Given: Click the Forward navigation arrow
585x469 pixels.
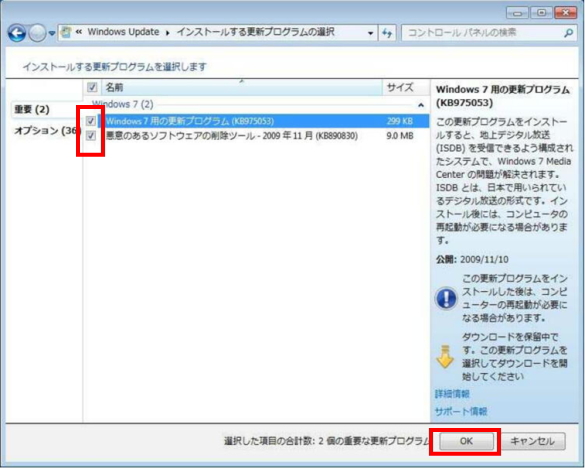Looking at the screenshot, I should tap(37, 33).
